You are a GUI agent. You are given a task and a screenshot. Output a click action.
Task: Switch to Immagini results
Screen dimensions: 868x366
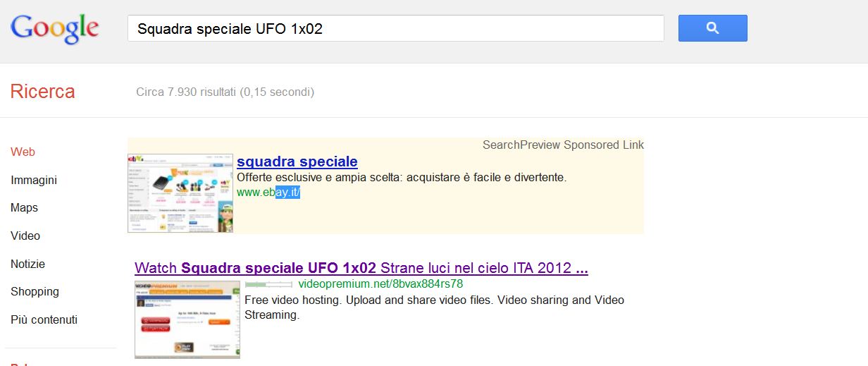click(34, 180)
